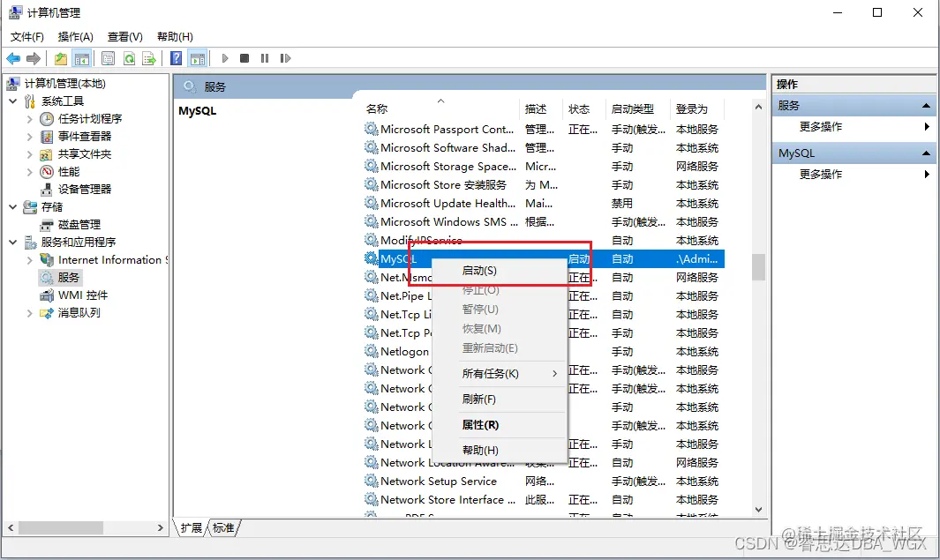
Task: Select the Microsoft Passport Container service row
Action: pos(544,130)
